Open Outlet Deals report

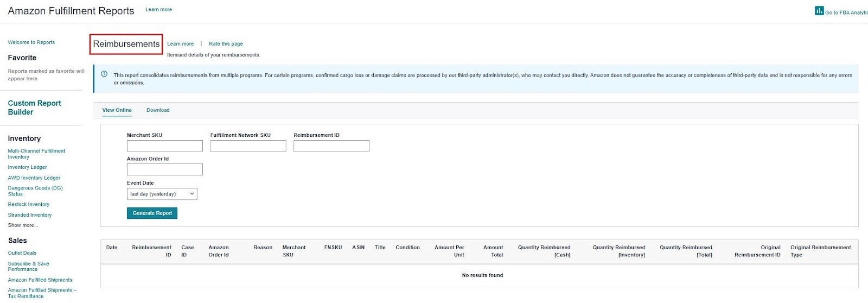coord(22,253)
